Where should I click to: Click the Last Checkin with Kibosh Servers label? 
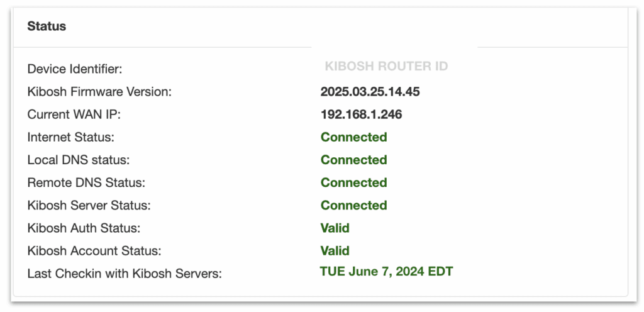coord(125,274)
